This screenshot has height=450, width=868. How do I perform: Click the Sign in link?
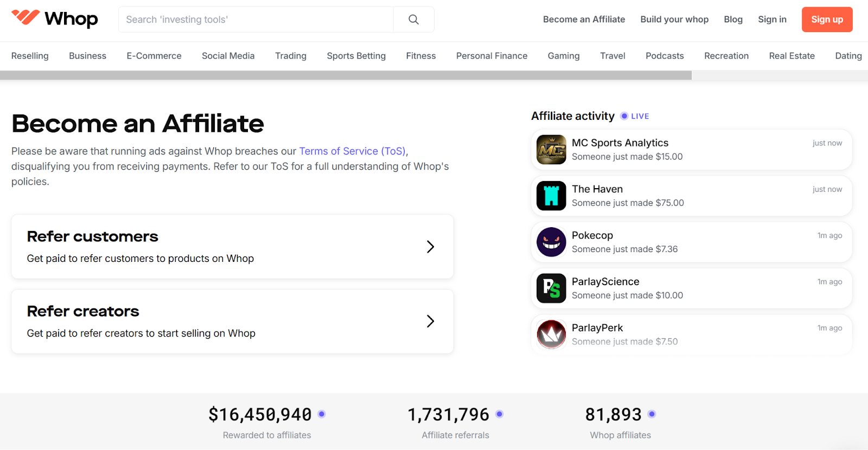[x=772, y=20]
